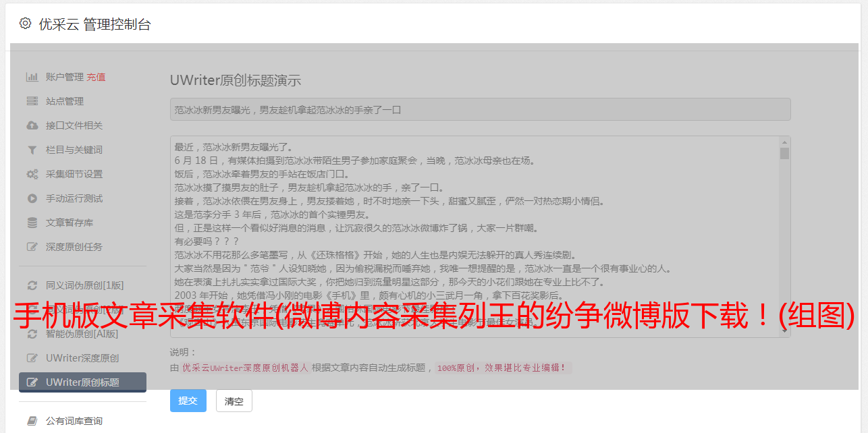This screenshot has height=433, width=868.
Task: Open 采集细节设置 gears icon
Action: [32, 174]
